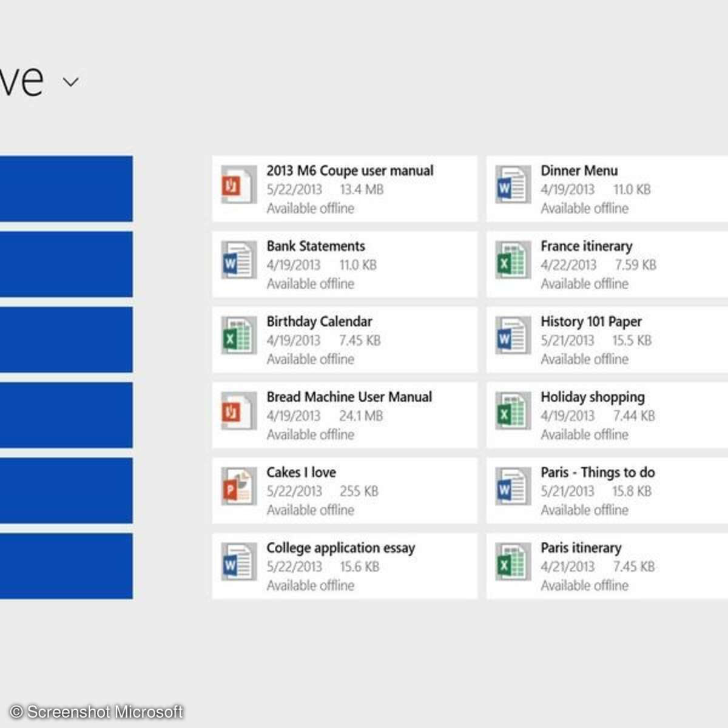Click the PDF icon for 2013 M6 Coupe user manual
This screenshot has height=728, width=728.
(x=238, y=186)
